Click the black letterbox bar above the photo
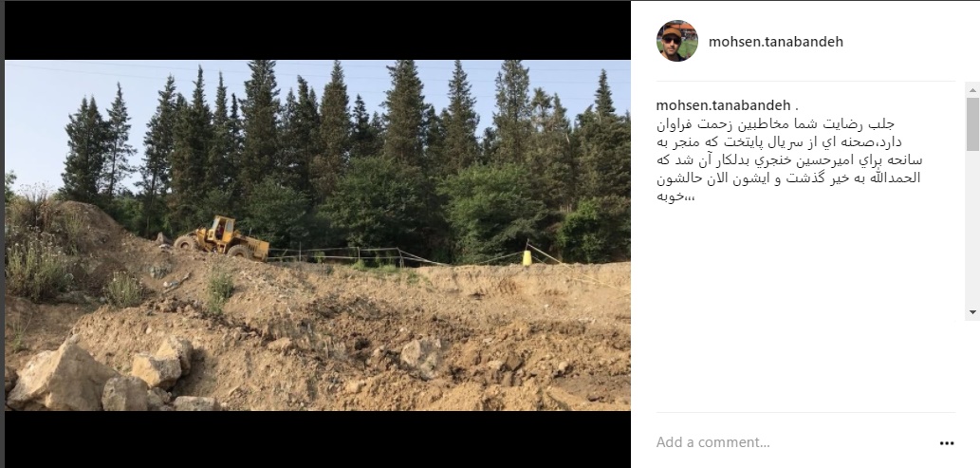This screenshot has height=468, width=980. point(318,30)
